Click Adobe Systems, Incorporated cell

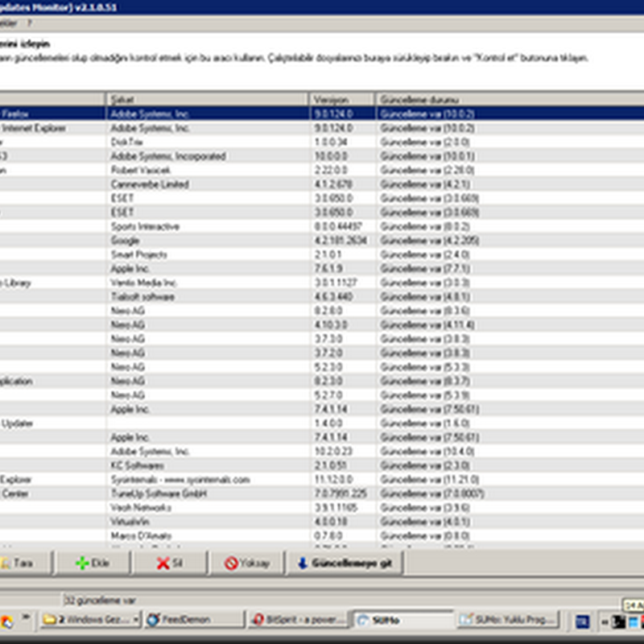coord(208,156)
